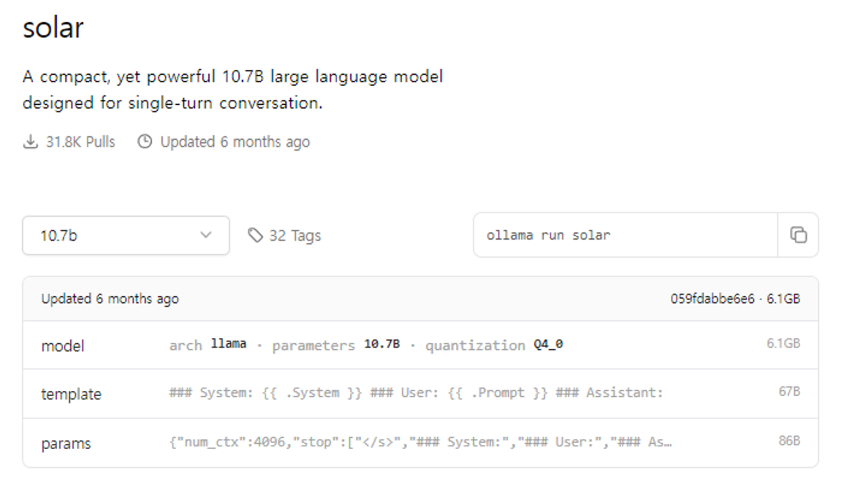Image resolution: width=865 pixels, height=490 pixels.
Task: Open the 10.7b version dropdown
Action: click(126, 235)
